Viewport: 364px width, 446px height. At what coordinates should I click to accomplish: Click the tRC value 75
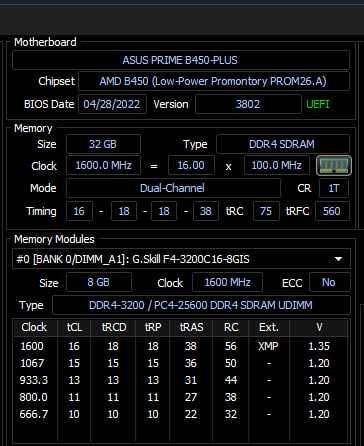[266, 211]
